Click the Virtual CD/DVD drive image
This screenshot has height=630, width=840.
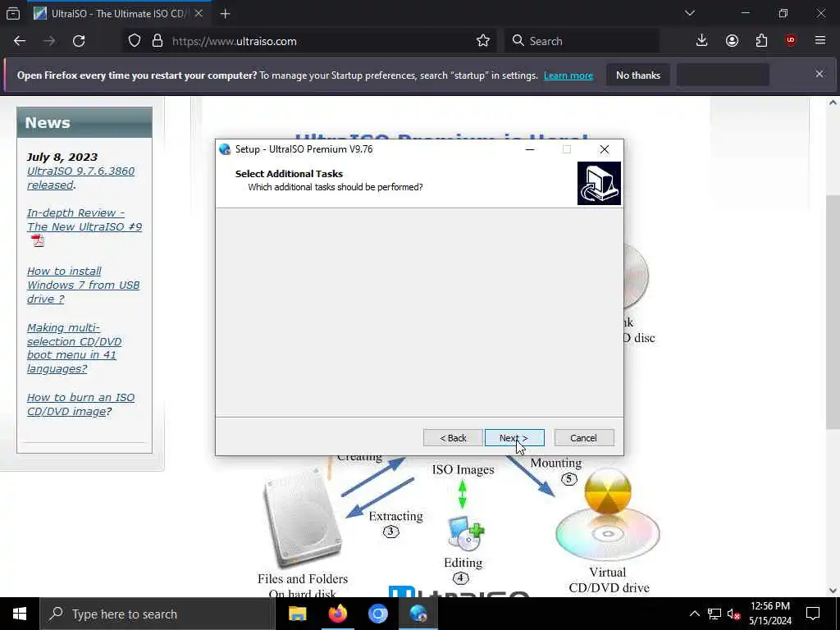click(608, 515)
